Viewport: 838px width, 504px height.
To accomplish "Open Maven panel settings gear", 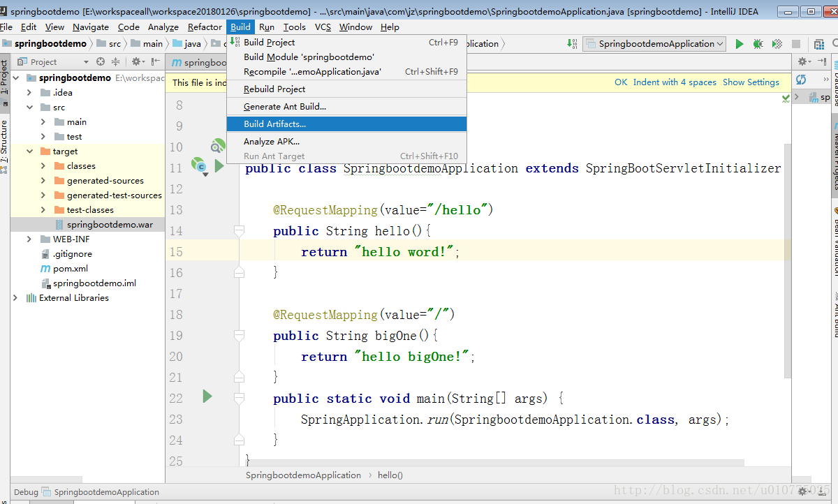I will click(x=805, y=62).
